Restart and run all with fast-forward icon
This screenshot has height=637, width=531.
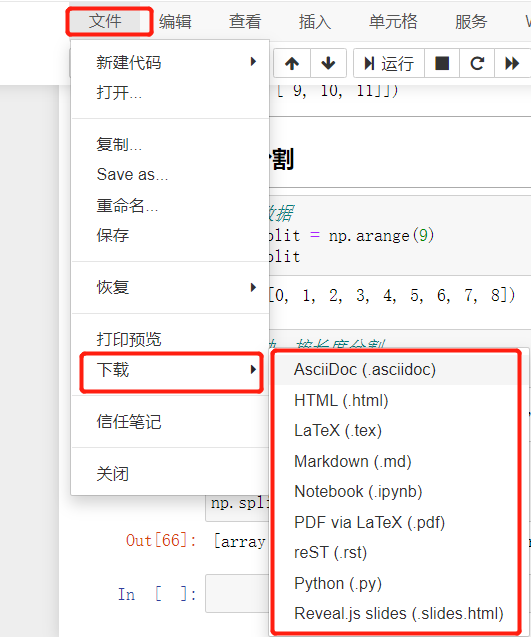(x=512, y=63)
